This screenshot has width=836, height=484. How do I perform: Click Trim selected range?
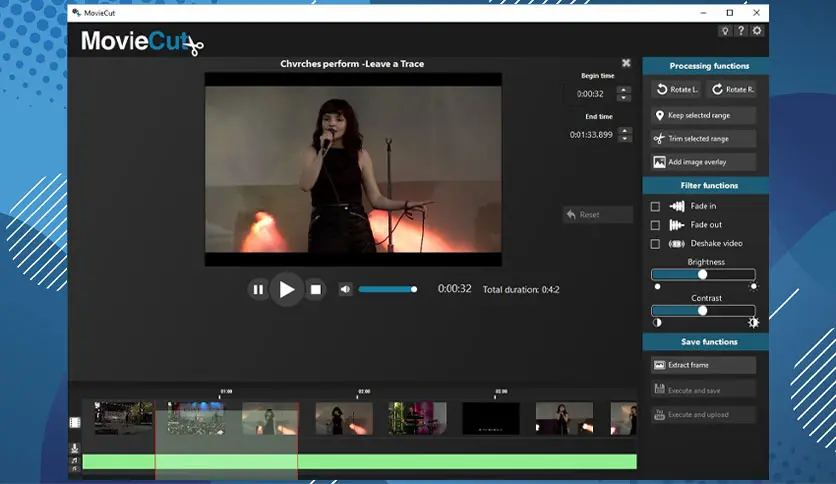[703, 139]
